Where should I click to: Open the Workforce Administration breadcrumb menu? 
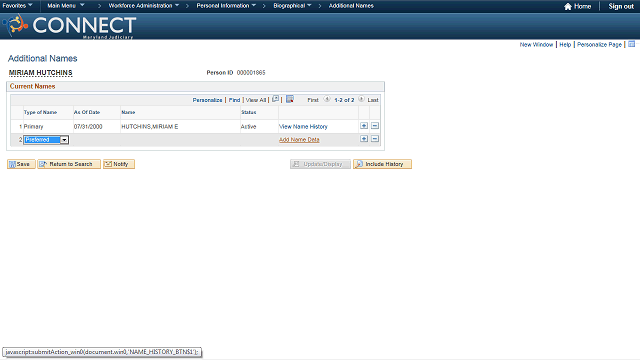(x=144, y=6)
